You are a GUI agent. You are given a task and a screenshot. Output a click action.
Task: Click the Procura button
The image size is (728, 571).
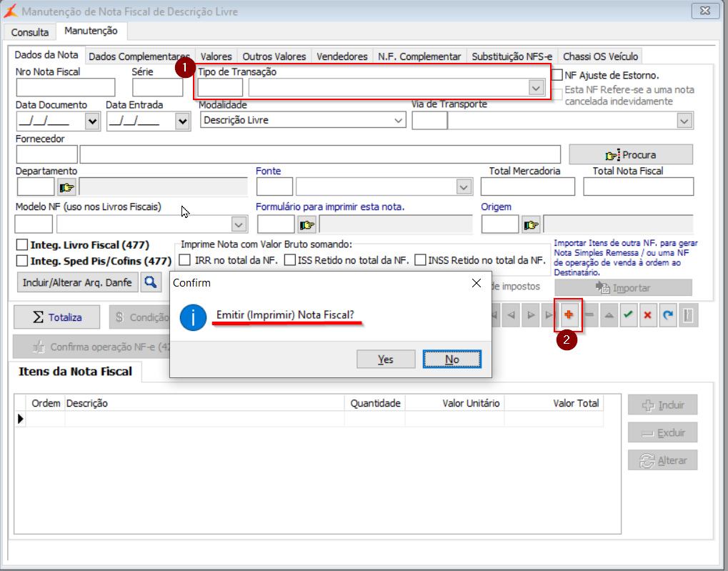631,154
